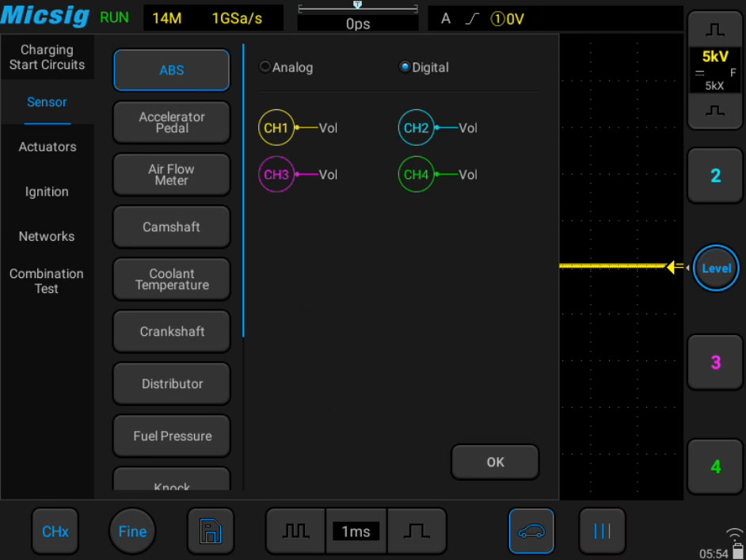Open the Networks category
746x560 pixels.
click(47, 236)
